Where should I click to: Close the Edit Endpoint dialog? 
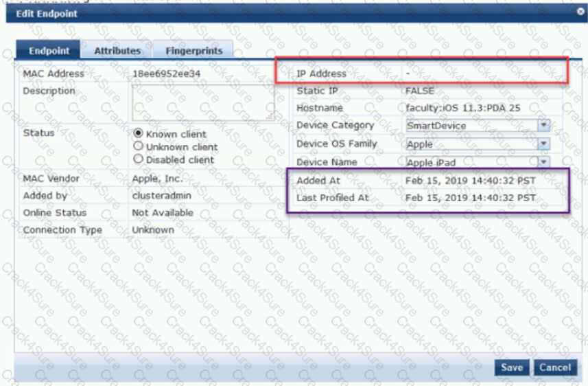[580, 12]
